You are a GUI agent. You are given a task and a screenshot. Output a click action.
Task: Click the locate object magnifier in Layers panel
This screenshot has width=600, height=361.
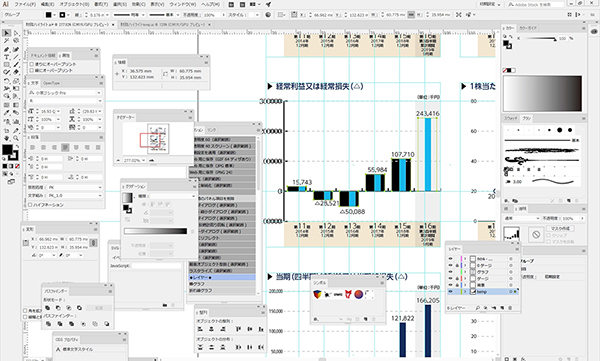coord(478,308)
